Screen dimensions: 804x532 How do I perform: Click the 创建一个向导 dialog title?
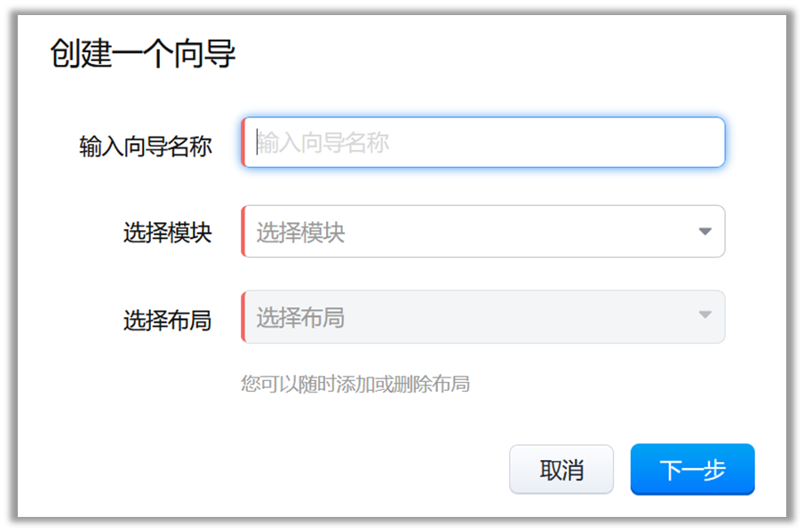[142, 54]
